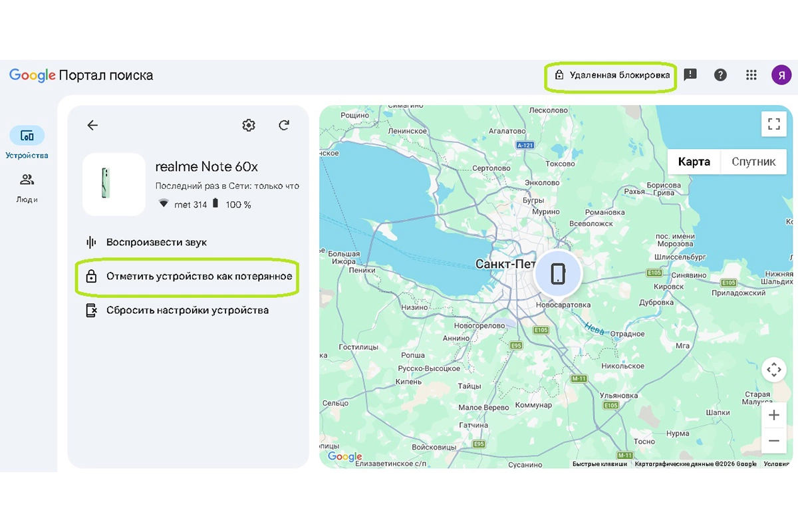Click the realme Note 60x thumbnail
Image resolution: width=798 pixels, height=532 pixels.
point(114,184)
